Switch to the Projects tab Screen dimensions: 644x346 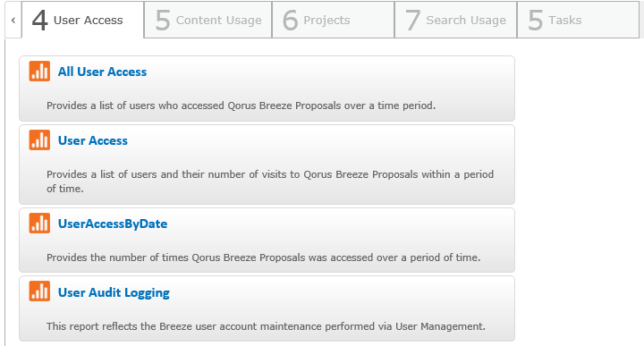[333, 20]
